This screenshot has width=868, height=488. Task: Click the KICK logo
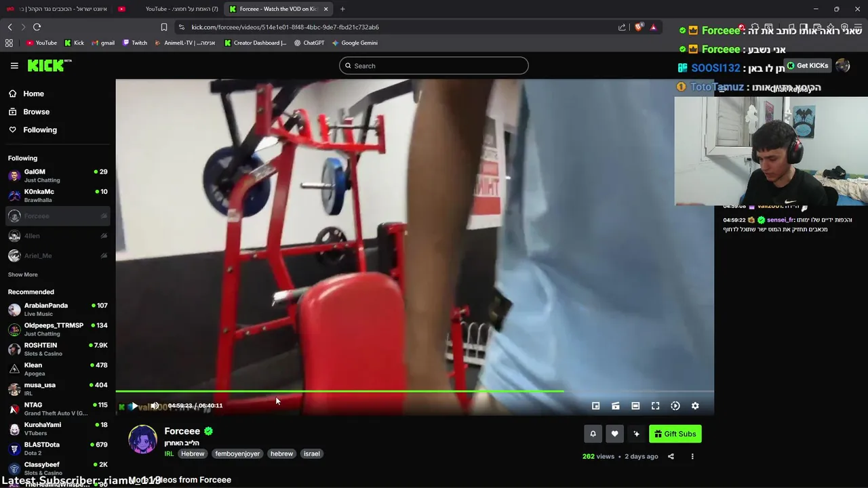(49, 65)
